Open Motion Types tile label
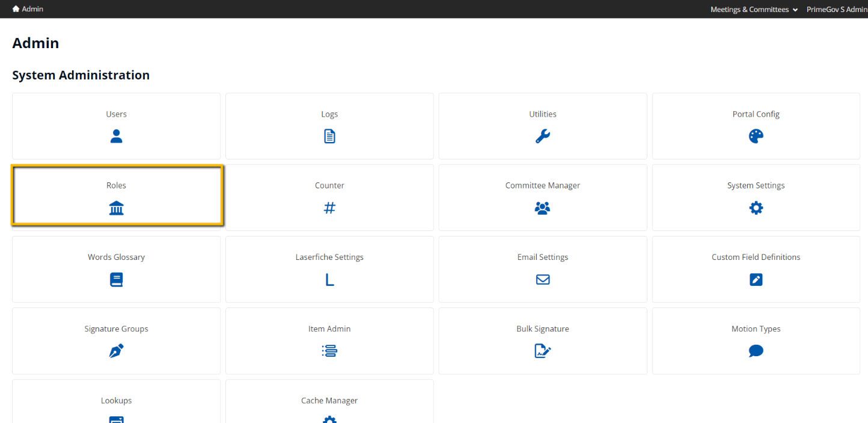 pyautogui.click(x=756, y=329)
